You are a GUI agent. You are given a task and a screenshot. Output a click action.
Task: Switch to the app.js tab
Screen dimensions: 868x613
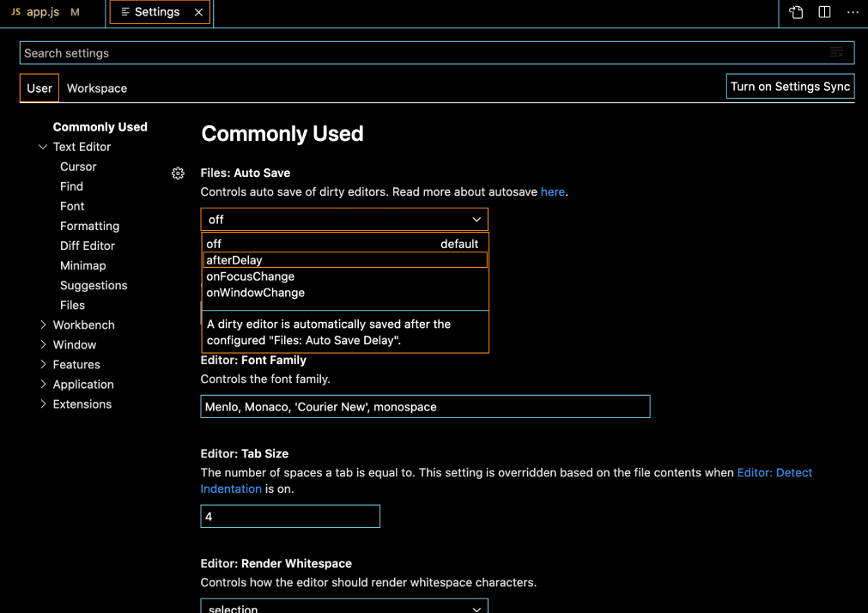pyautogui.click(x=43, y=12)
